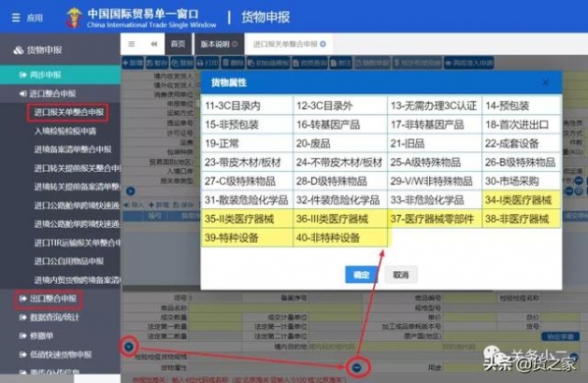This screenshot has width=588, height=383.
Task: Click the 复制 copy toolbar button
Action: coord(183,63)
